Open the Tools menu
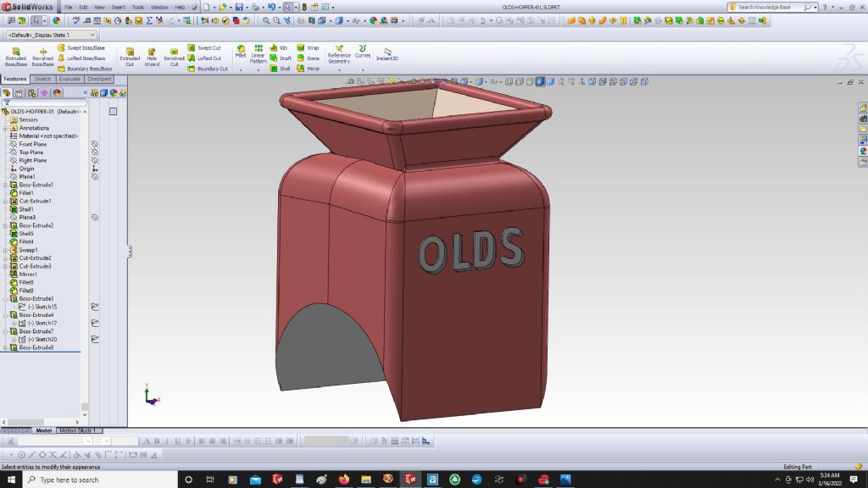The height and width of the screenshot is (488, 868). (x=138, y=7)
